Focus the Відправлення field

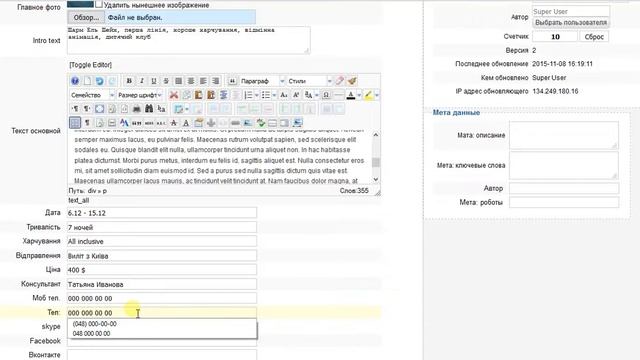pos(162,256)
